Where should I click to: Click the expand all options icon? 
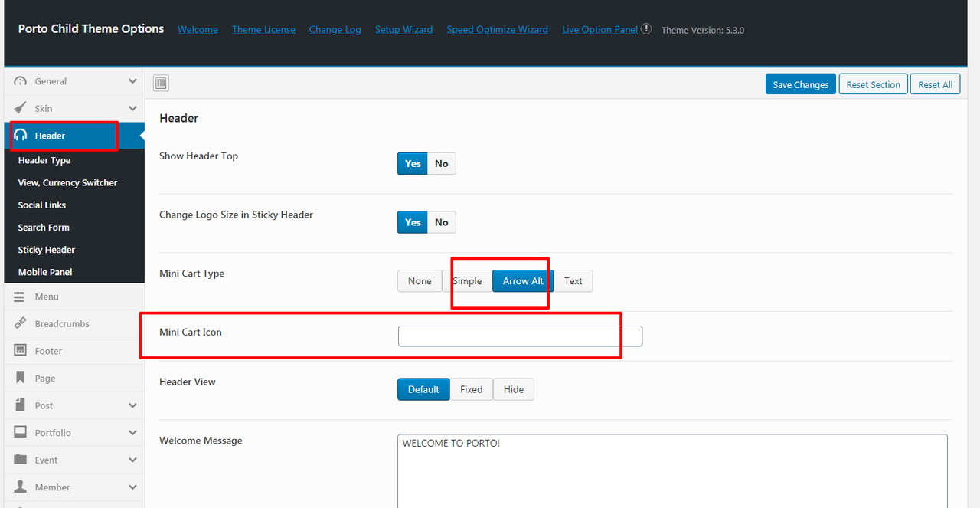pos(161,84)
